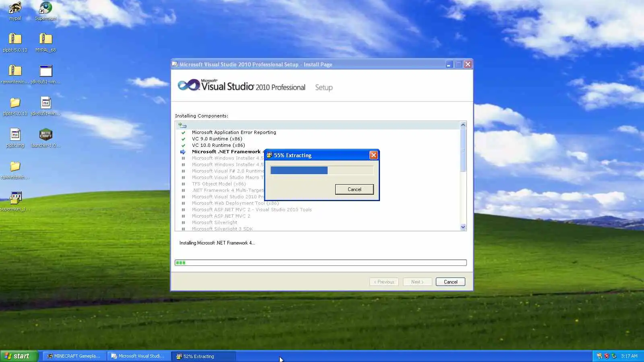Cancel the 55% Extracting dialog
This screenshot has height=362, width=644.
pos(354,189)
